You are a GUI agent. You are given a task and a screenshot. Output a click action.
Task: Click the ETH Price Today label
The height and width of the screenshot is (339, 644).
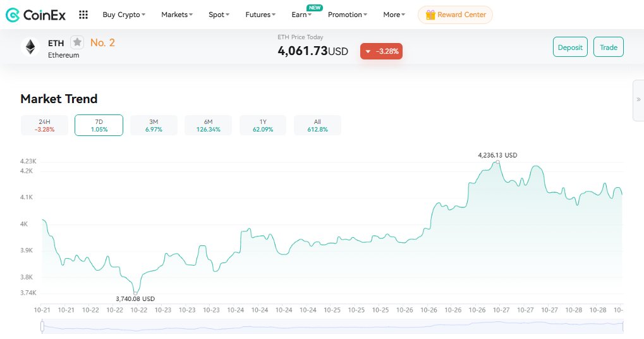tap(300, 37)
